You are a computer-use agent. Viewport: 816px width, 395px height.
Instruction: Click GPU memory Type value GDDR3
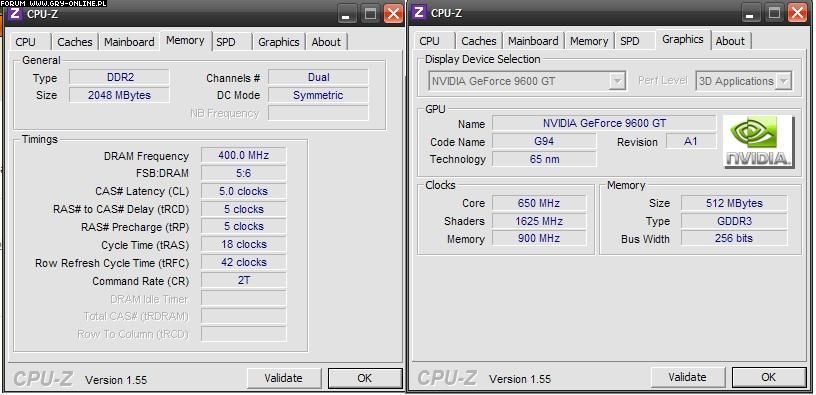click(734, 221)
